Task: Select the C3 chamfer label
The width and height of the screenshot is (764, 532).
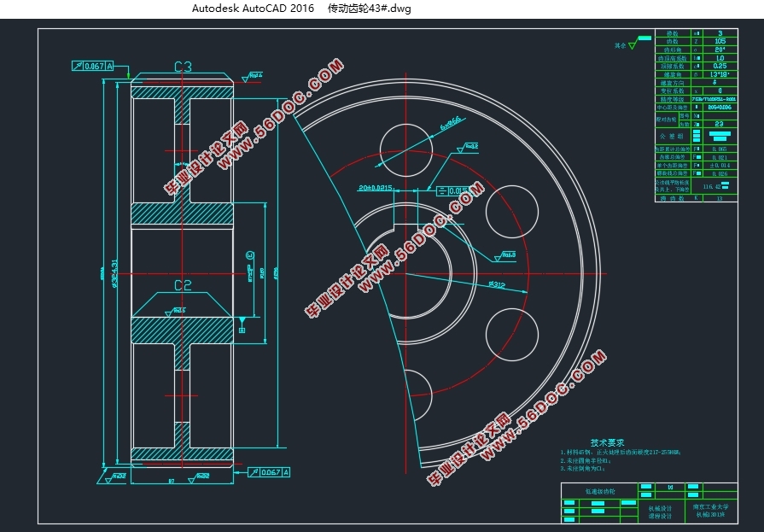Action: tap(183, 66)
